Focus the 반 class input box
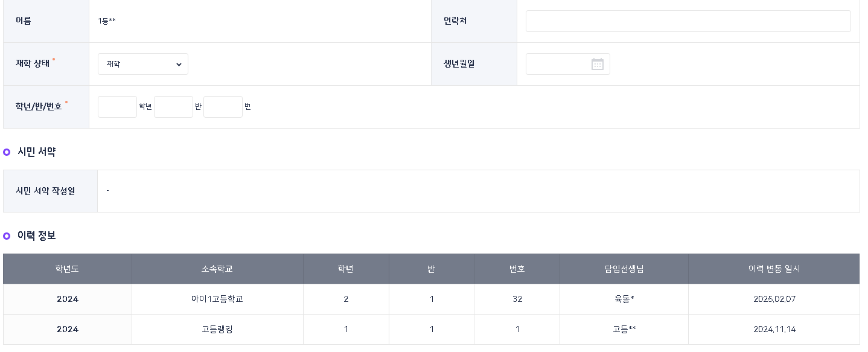Screen dimensions: 868x352 (173, 107)
